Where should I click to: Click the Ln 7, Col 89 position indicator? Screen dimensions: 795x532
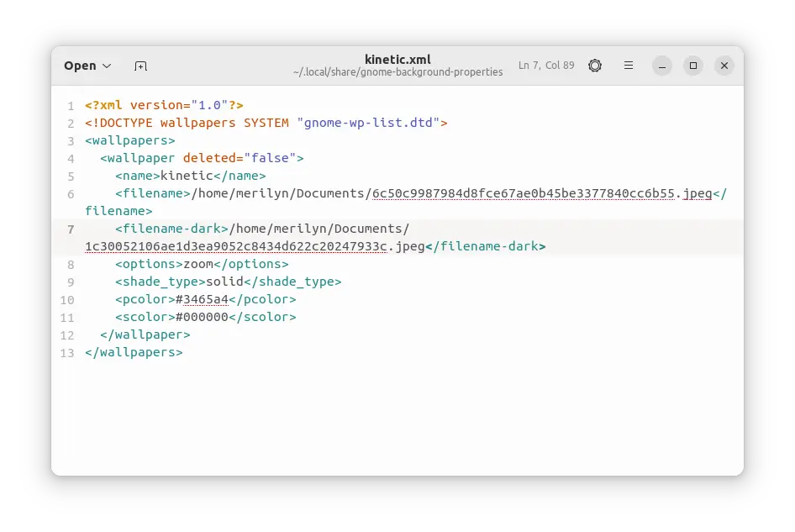(546, 66)
